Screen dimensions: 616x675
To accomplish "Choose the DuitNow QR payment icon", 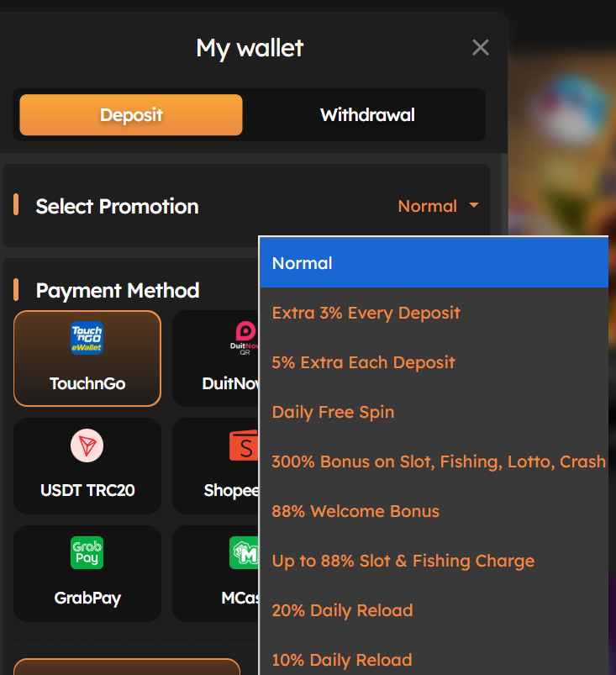I will [x=245, y=338].
